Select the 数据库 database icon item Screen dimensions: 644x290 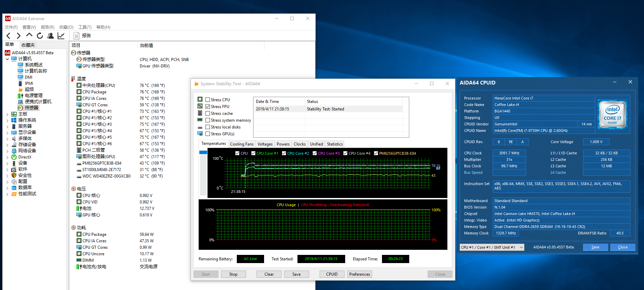[x=14, y=188]
